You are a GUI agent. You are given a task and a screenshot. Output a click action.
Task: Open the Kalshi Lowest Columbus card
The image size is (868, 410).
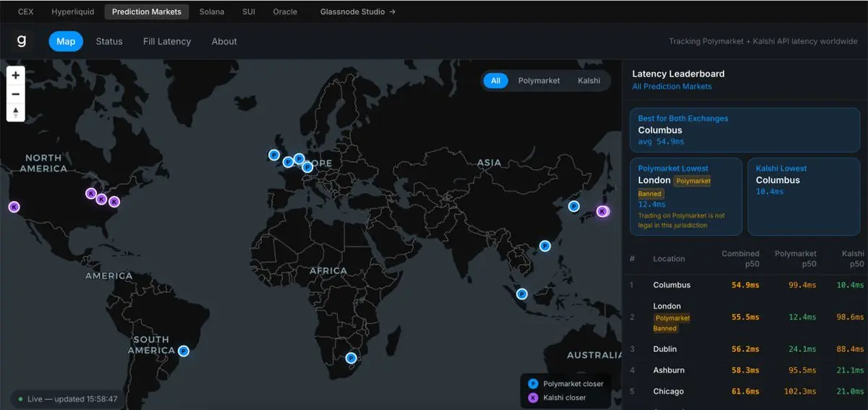(804, 197)
